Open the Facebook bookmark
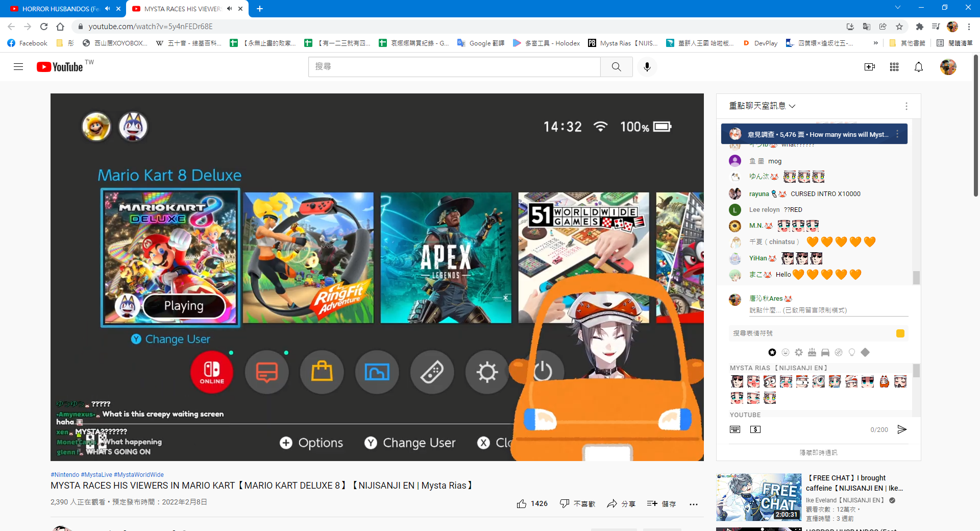The width and height of the screenshot is (980, 531). coord(28,43)
